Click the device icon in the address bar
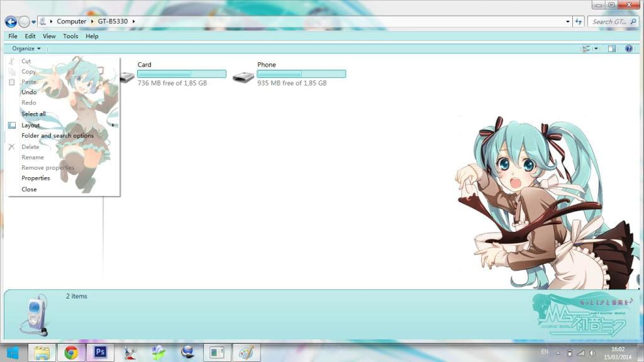The width and height of the screenshot is (644, 362). [x=43, y=21]
